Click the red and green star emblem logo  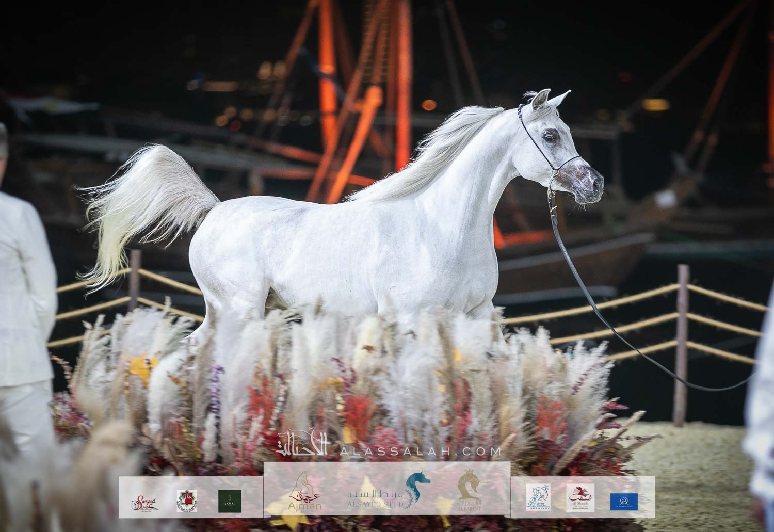[x=186, y=501]
